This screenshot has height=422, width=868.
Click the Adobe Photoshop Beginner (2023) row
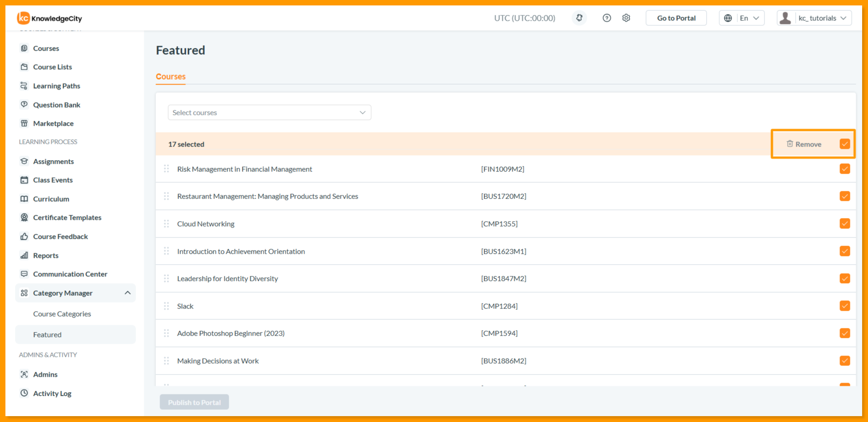pos(505,333)
